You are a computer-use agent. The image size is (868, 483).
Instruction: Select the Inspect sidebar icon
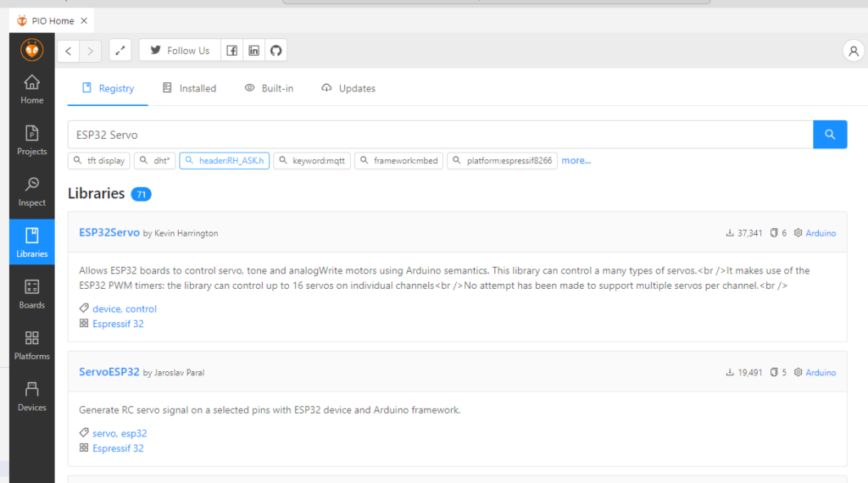click(x=31, y=192)
